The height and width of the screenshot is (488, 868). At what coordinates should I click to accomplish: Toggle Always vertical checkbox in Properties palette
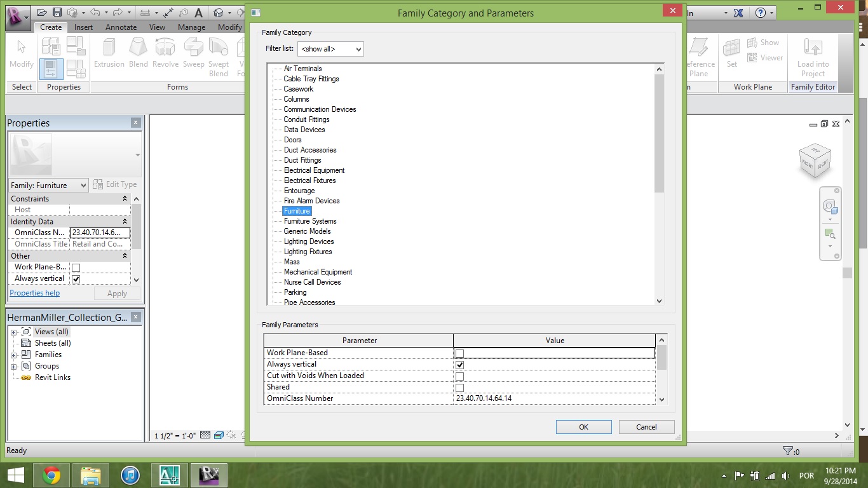pyautogui.click(x=76, y=279)
